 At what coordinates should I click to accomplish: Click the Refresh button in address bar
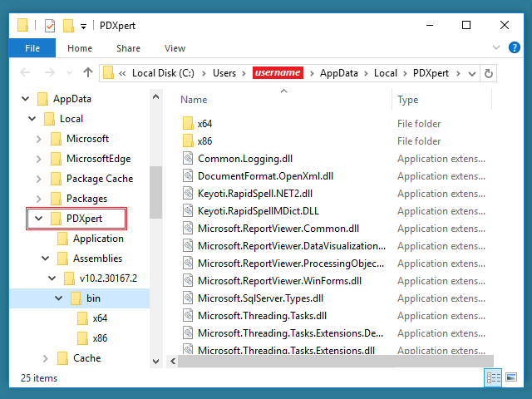click(x=489, y=73)
